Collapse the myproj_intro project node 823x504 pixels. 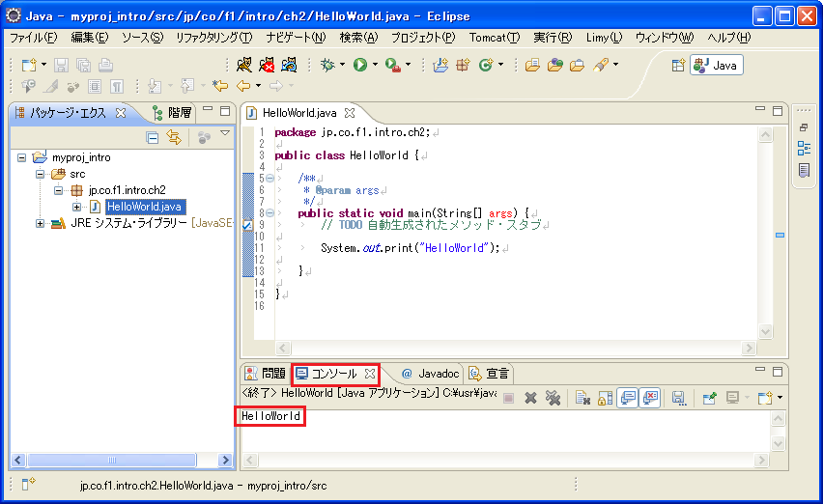click(x=23, y=157)
